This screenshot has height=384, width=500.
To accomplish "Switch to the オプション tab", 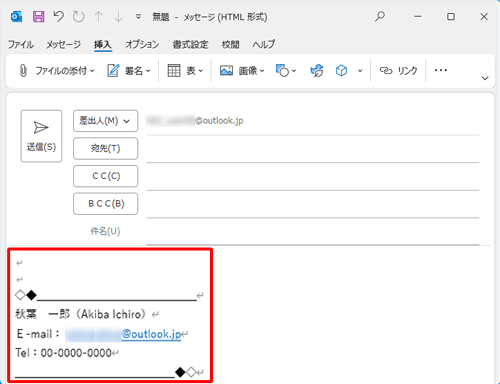I will tap(142, 44).
